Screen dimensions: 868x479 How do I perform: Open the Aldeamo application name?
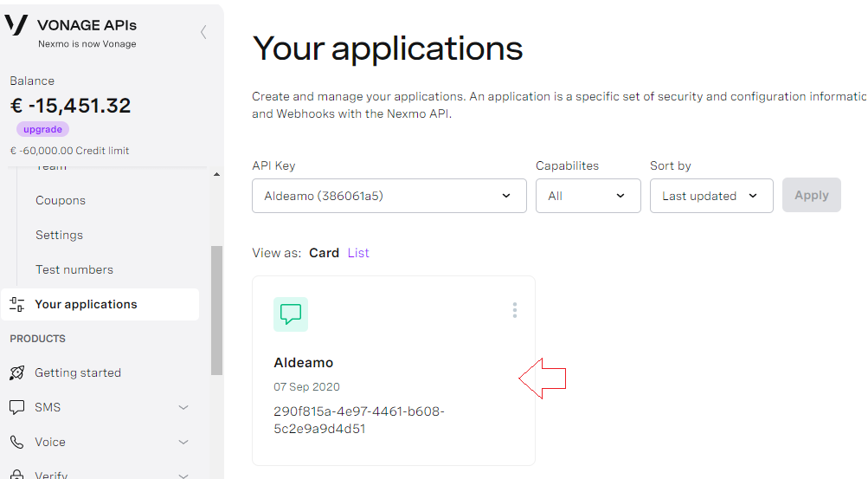coord(304,363)
